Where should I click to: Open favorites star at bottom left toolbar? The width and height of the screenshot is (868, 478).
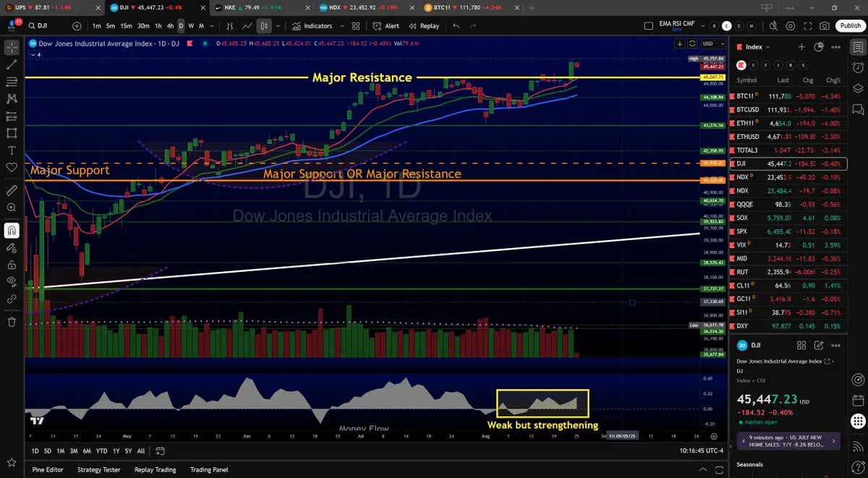pyautogui.click(x=12, y=462)
